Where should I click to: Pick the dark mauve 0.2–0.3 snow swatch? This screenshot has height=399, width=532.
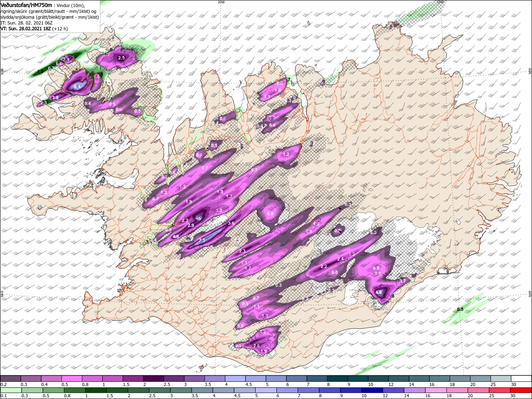(x=11, y=379)
